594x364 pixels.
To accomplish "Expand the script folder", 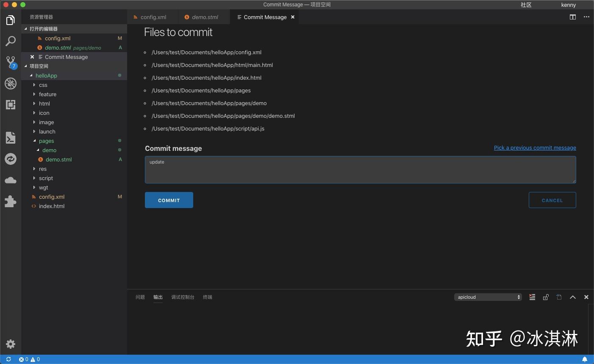I will pyautogui.click(x=74, y=178).
